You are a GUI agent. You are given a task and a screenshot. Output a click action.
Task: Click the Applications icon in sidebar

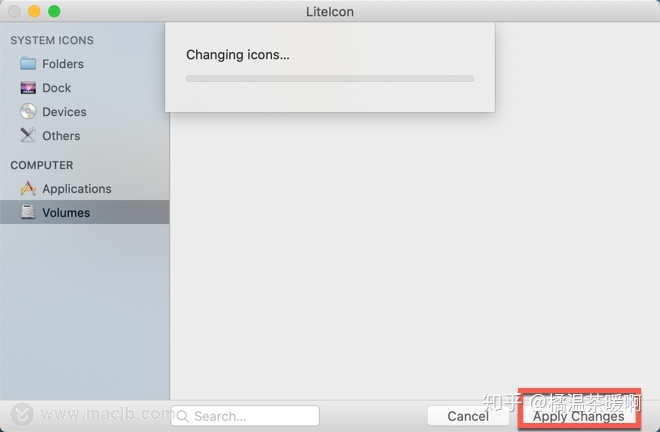(28, 188)
